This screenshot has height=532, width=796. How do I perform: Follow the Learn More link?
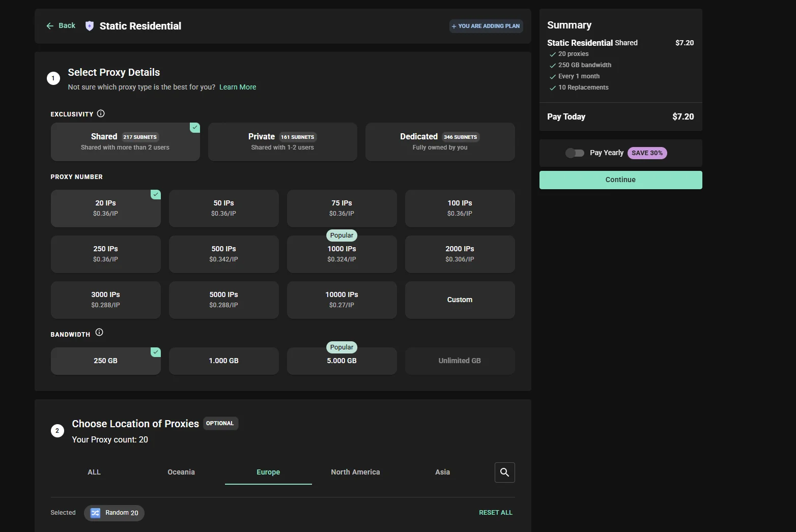tap(238, 87)
